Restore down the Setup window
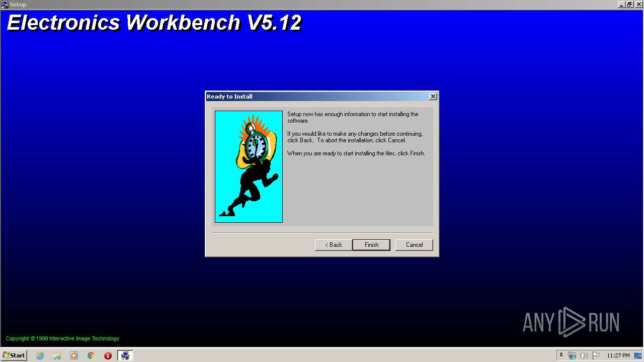The width and height of the screenshot is (644, 362). [x=629, y=5]
